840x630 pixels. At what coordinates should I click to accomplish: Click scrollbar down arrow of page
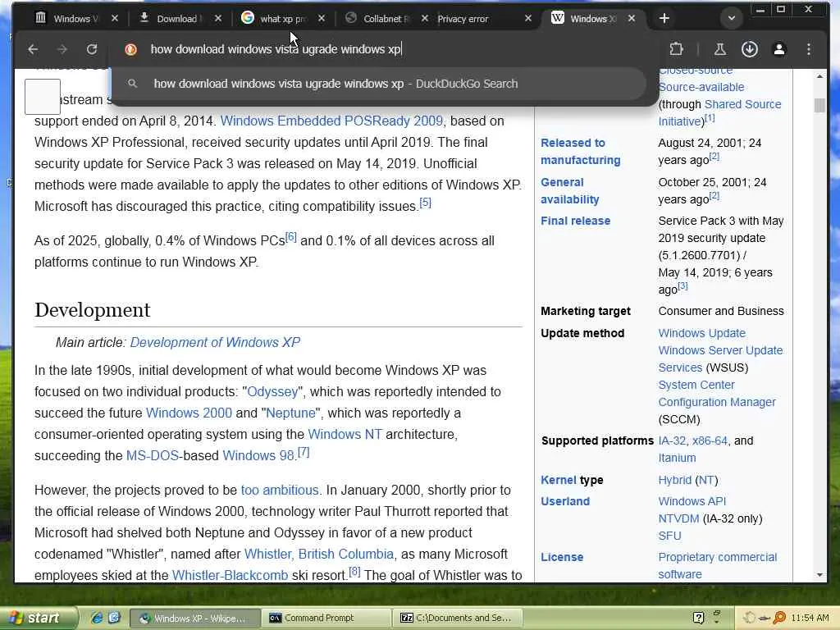819,575
